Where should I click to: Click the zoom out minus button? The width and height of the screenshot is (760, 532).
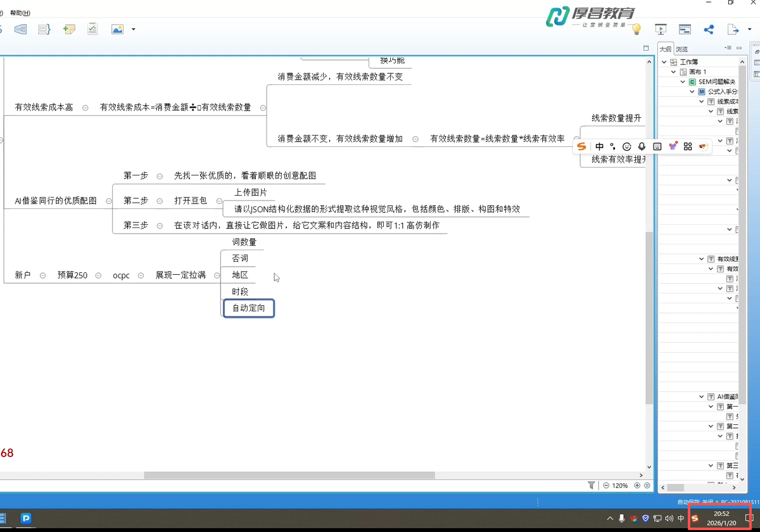pyautogui.click(x=606, y=485)
